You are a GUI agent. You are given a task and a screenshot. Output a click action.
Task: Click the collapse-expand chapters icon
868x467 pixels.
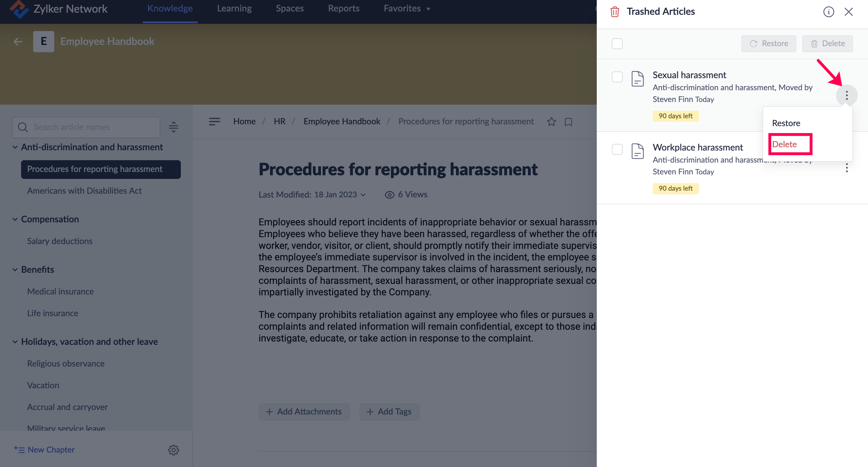coord(173,127)
